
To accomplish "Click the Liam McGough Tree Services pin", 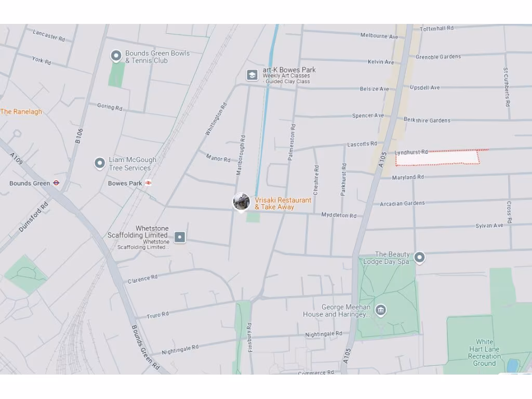I will [x=99, y=163].
